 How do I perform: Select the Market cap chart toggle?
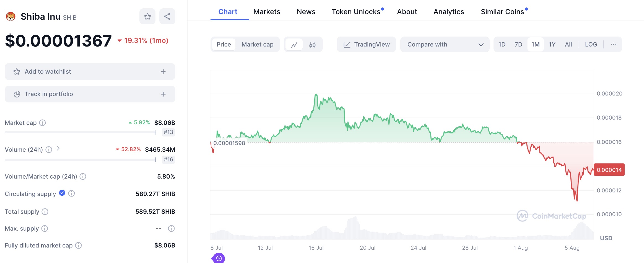click(257, 45)
